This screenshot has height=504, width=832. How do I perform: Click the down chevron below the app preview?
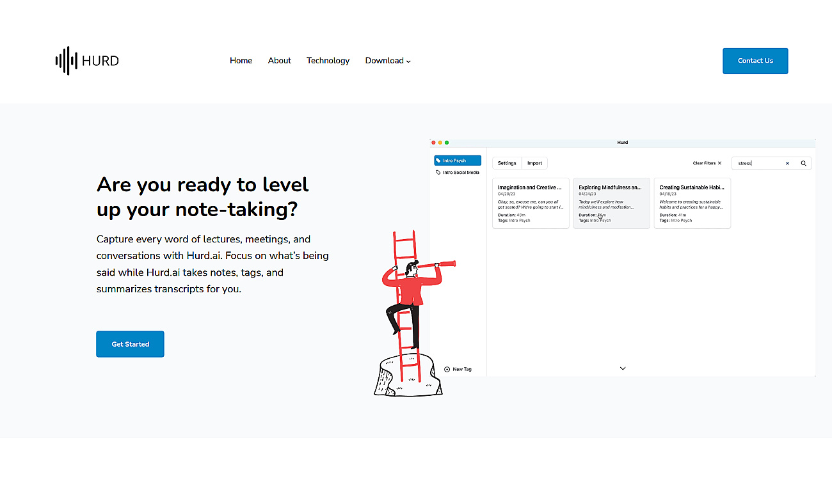pos(623,368)
